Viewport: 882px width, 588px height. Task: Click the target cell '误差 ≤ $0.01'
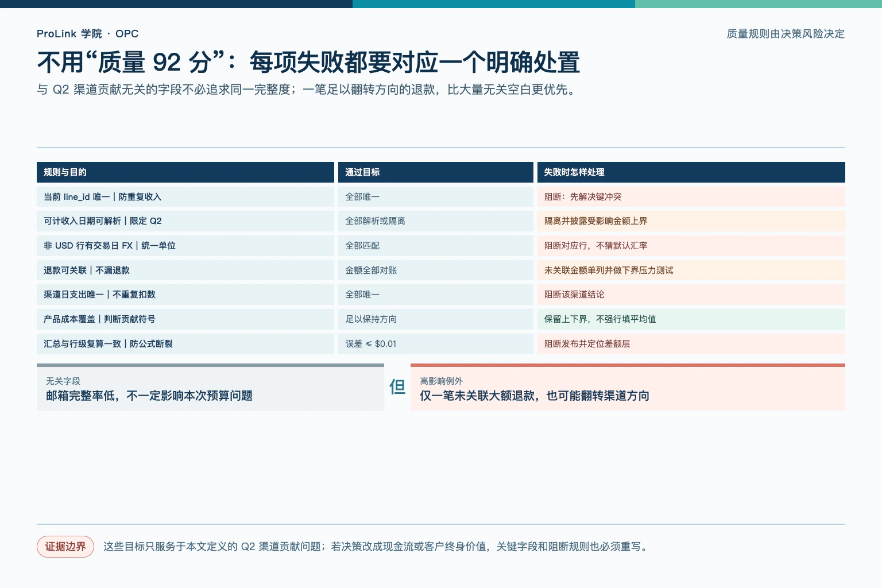(x=436, y=344)
